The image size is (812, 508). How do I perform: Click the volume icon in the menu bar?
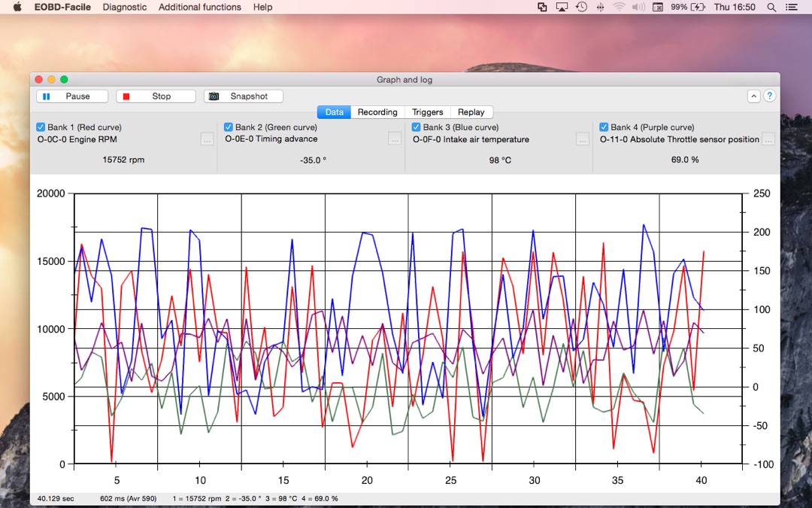pyautogui.click(x=638, y=7)
